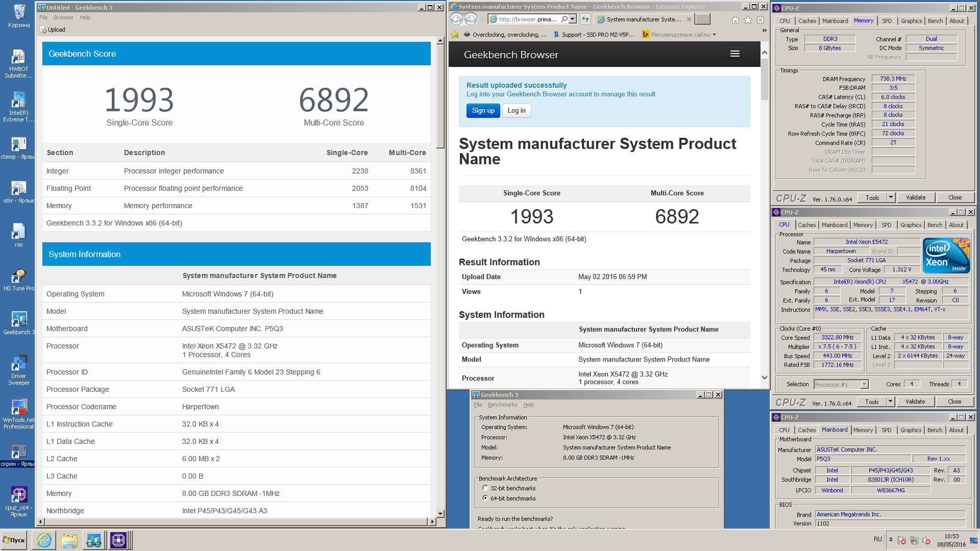
Task: Select the otkr shortcut on desktop
Action: [x=18, y=192]
